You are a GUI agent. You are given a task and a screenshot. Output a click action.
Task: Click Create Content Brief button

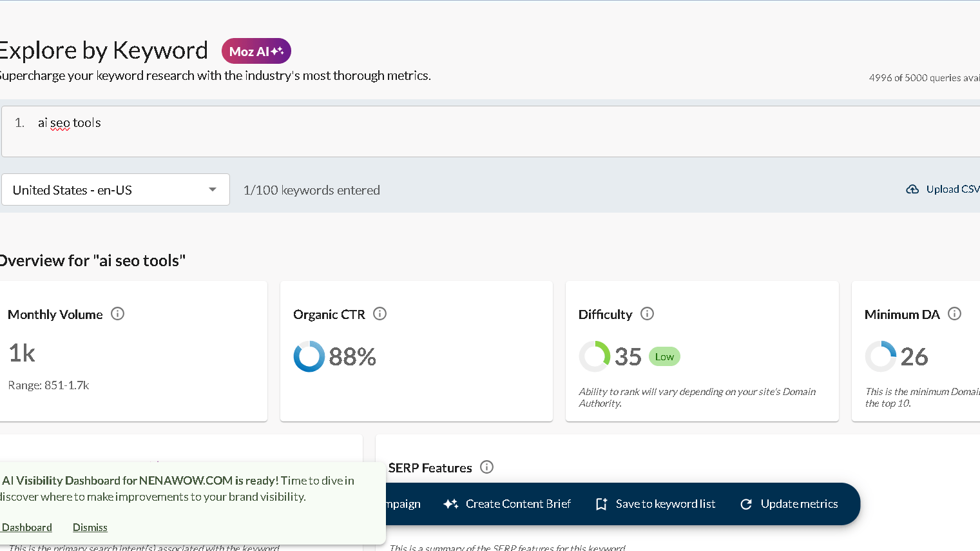(x=507, y=504)
